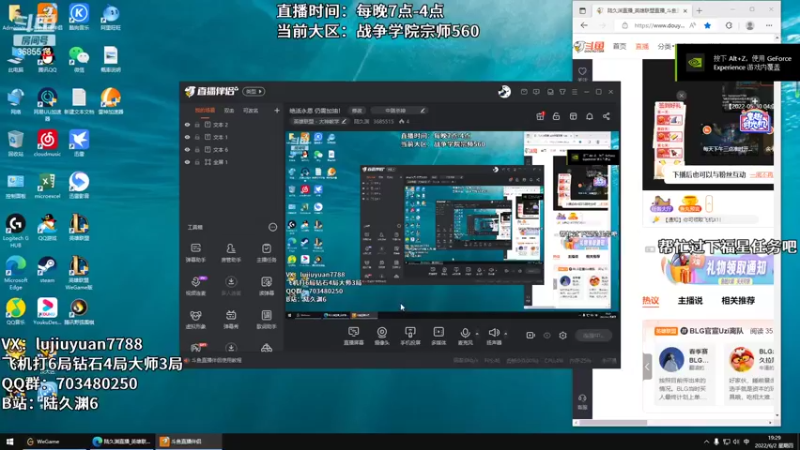Select the 热议 tab in browser
This screenshot has height=450, width=800.
coord(651,301)
